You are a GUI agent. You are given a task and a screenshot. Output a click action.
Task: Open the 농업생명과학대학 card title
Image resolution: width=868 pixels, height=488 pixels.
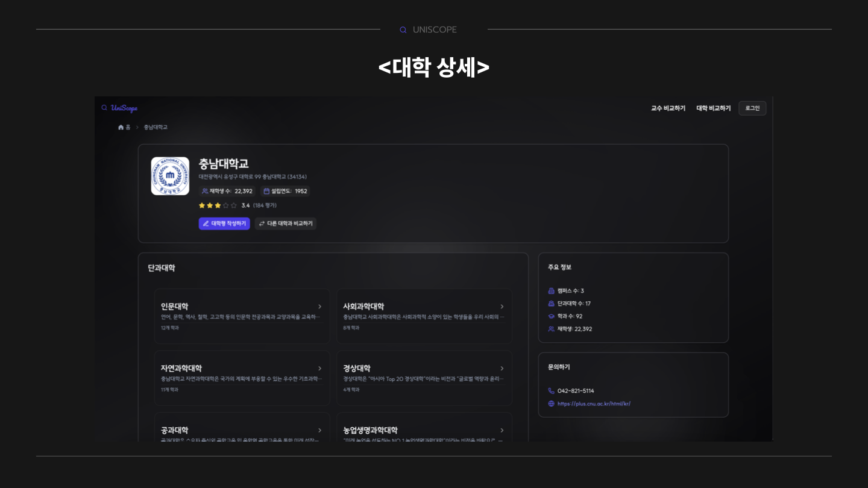point(370,431)
